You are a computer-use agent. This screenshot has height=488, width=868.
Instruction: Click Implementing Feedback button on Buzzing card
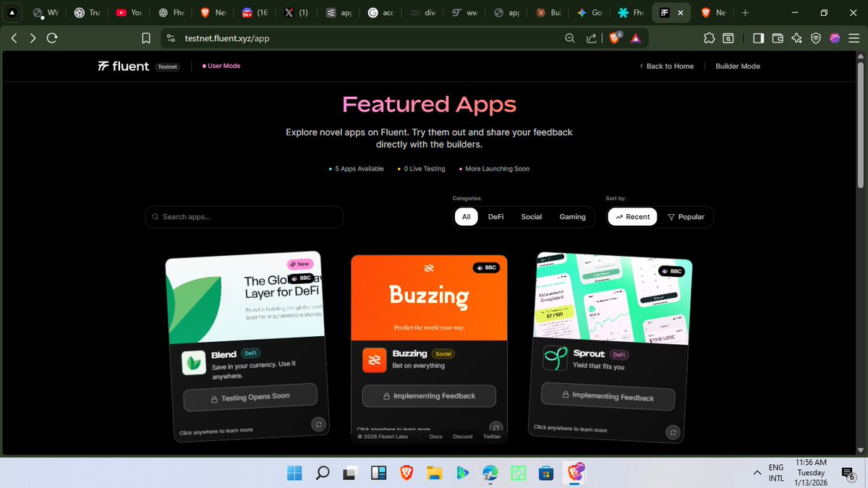(429, 396)
